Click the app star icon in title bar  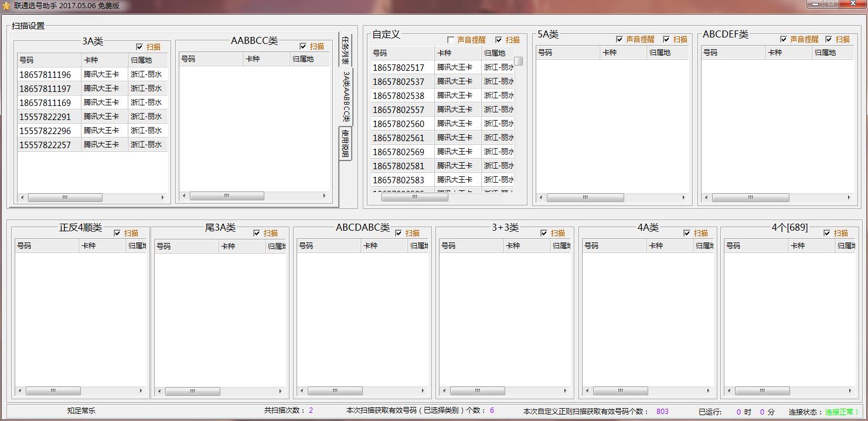tap(6, 6)
